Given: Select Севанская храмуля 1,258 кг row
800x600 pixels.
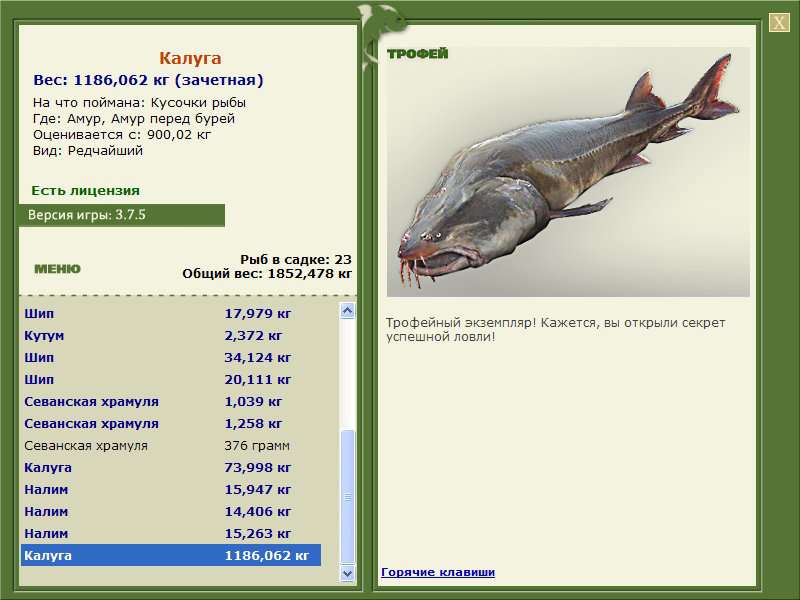Looking at the screenshot, I should pos(171,423).
